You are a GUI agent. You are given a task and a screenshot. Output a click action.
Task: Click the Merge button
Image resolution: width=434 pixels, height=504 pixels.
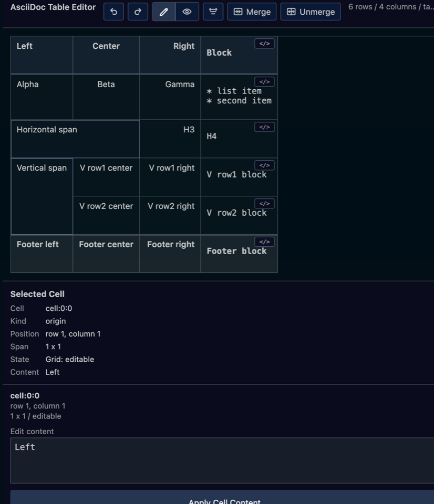[252, 12]
